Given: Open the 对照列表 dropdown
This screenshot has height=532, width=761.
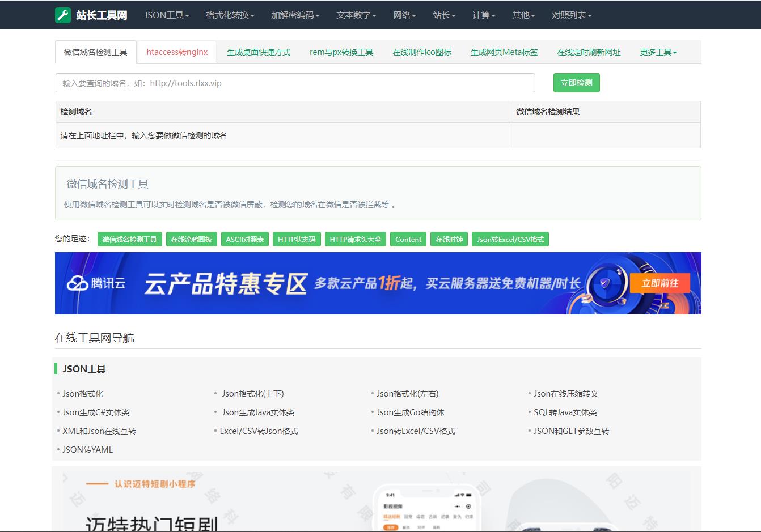Looking at the screenshot, I should coord(572,15).
